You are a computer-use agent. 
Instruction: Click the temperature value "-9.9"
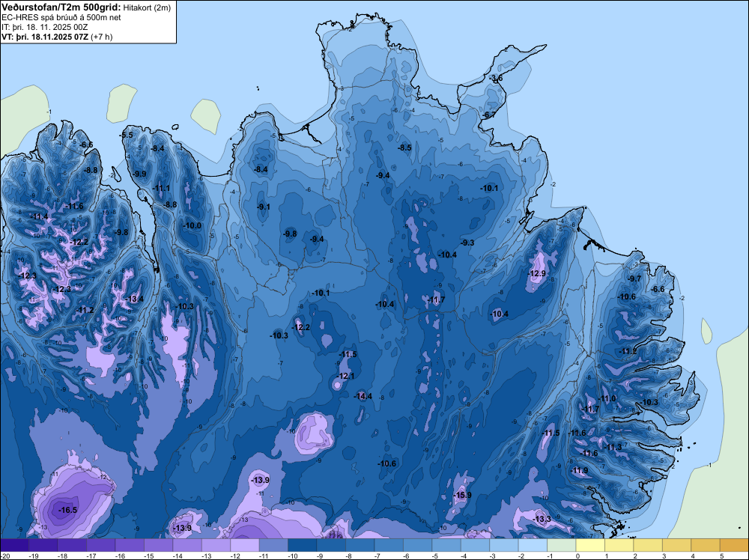(x=139, y=174)
